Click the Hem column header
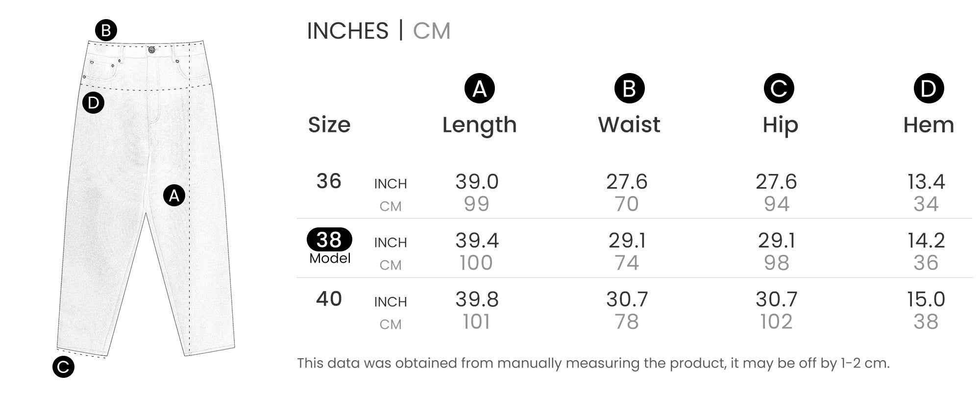Image resolution: width=980 pixels, height=395 pixels. [x=929, y=125]
